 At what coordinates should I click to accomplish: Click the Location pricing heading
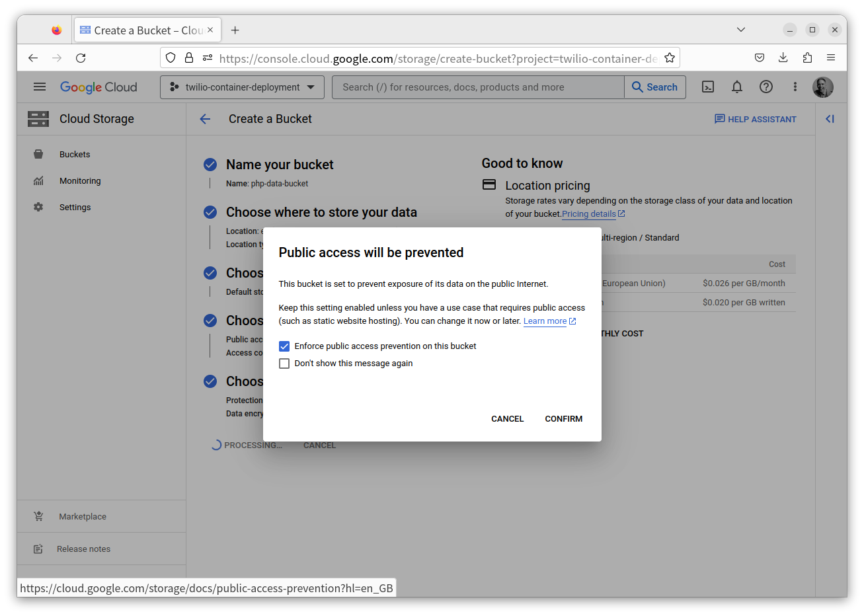[547, 186]
